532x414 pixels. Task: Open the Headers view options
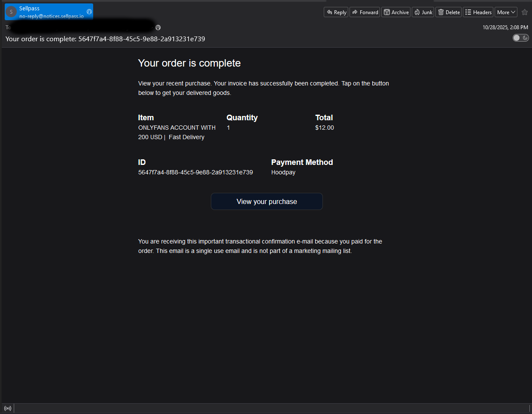click(478, 12)
